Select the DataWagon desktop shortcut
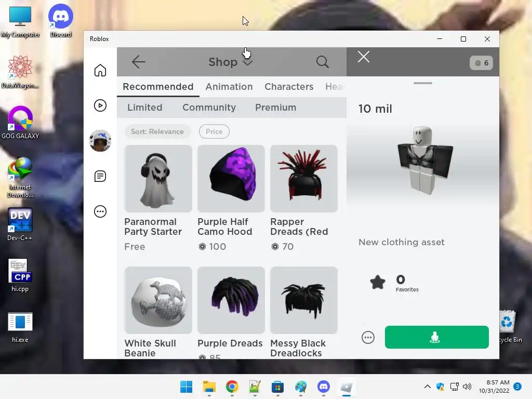Viewport: 532px width, 399px height. pos(20,72)
